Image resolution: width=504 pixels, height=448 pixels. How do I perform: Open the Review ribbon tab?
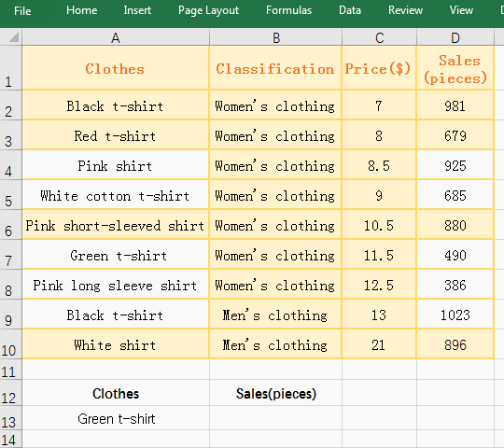[x=405, y=10]
